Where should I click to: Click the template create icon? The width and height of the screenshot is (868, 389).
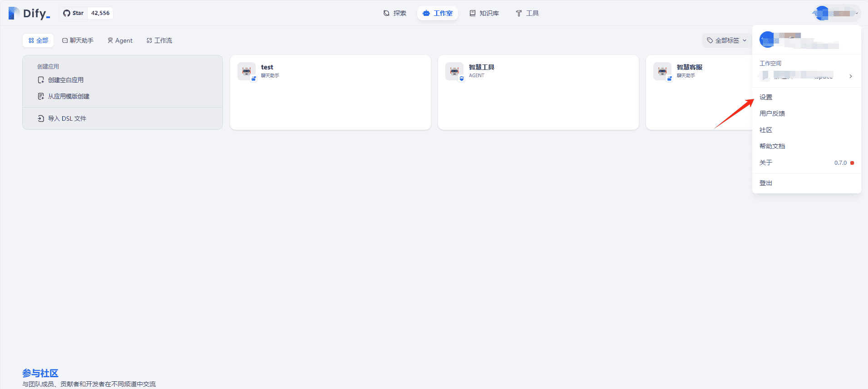pos(41,96)
